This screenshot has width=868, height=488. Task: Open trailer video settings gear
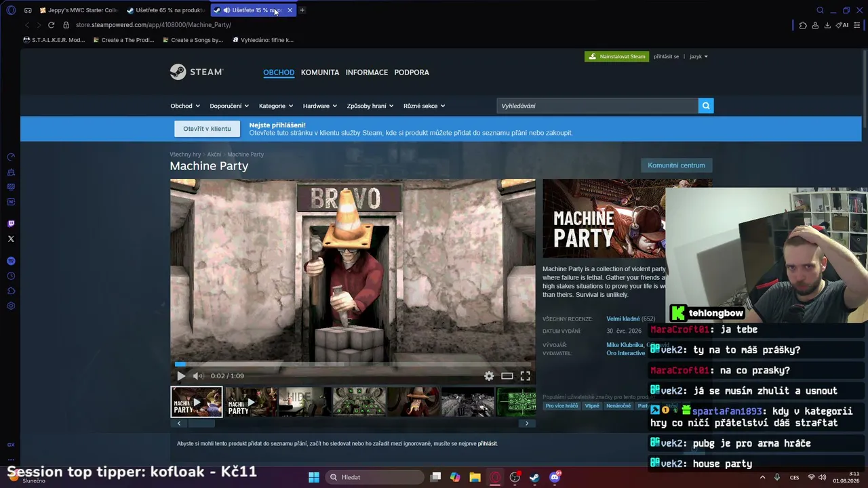[x=489, y=375]
